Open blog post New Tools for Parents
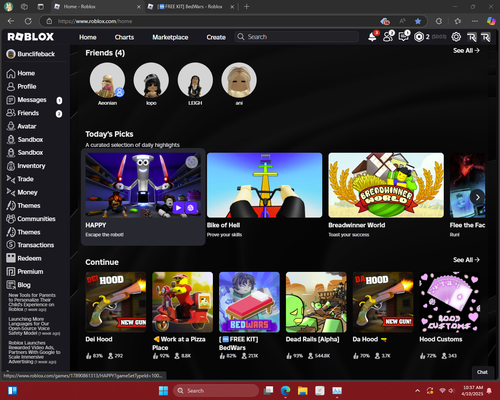 [x=32, y=302]
